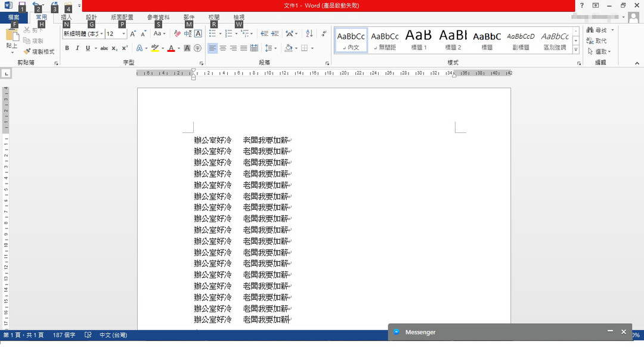Click Replace (取代) button
The image size is (644, 347).
[597, 41]
